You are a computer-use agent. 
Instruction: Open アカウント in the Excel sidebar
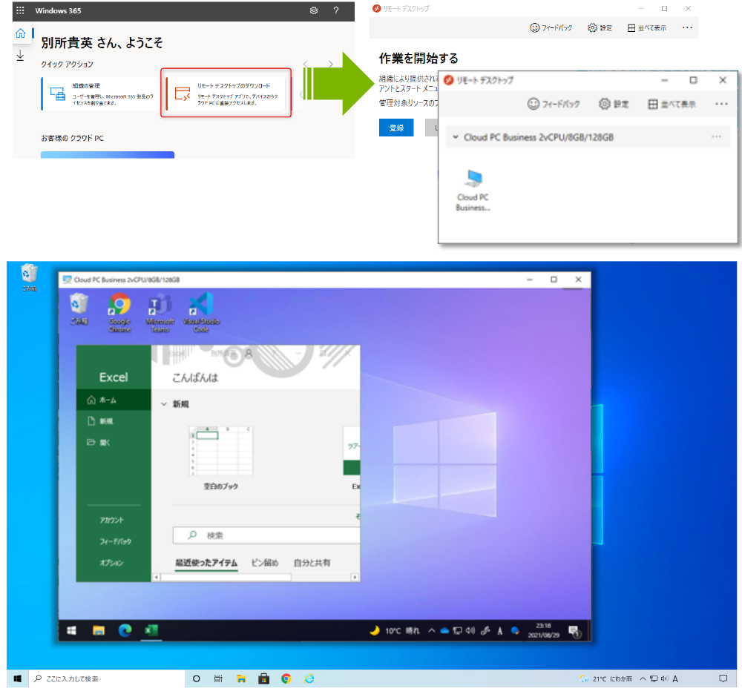(112, 520)
